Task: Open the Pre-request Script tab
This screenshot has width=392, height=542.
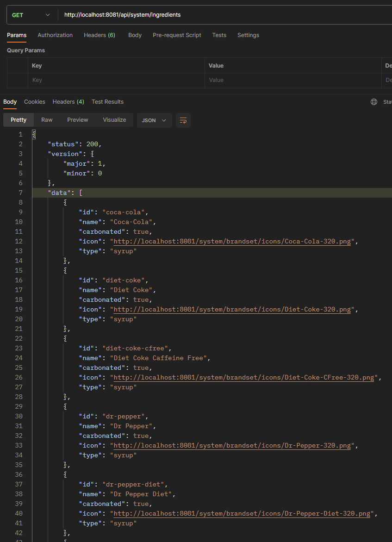Action: (177, 35)
